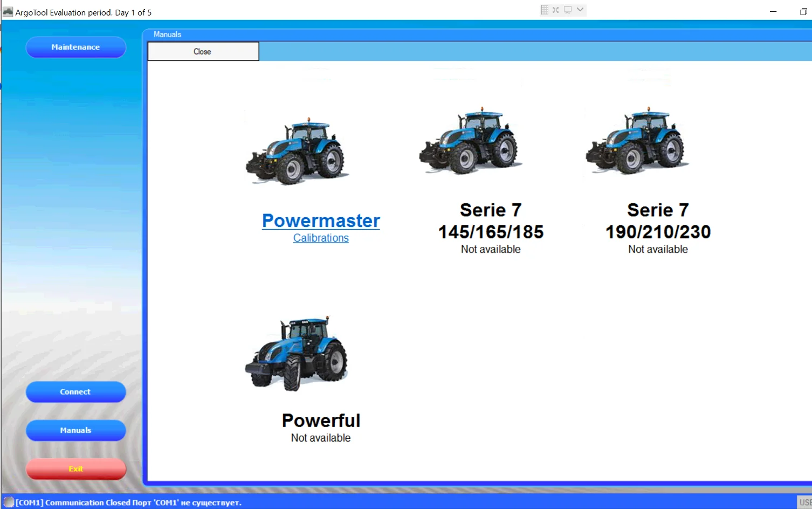Click the 'Serie 7 145/165/185' heading

click(491, 221)
